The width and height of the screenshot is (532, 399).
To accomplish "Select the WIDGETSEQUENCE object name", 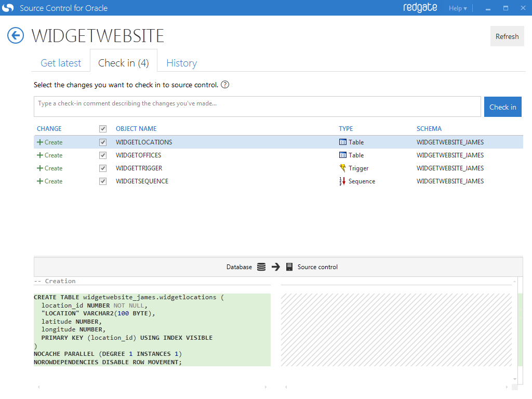I will (x=142, y=181).
